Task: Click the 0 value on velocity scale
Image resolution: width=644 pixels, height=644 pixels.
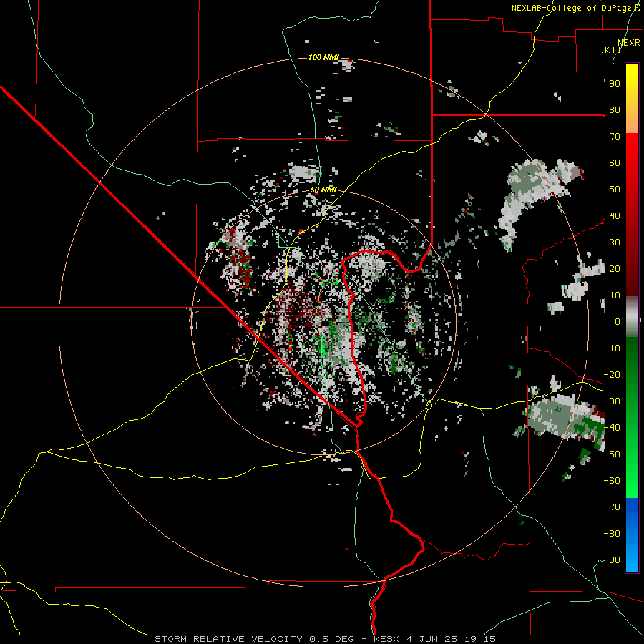Action: point(618,321)
